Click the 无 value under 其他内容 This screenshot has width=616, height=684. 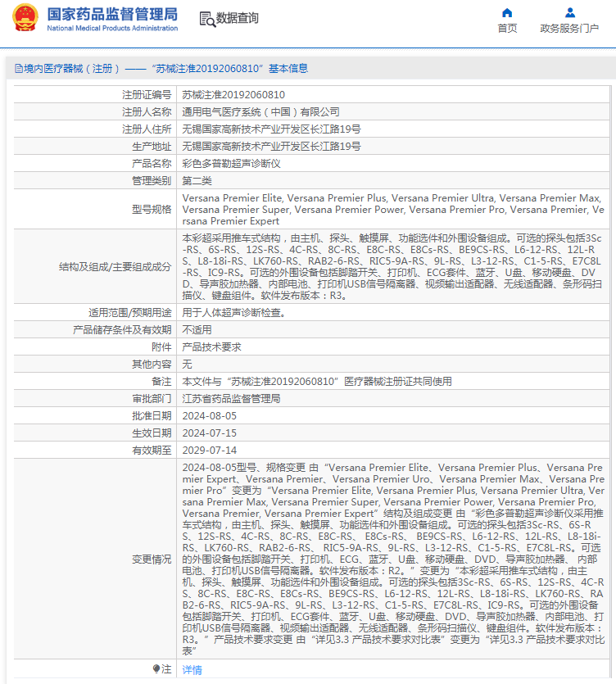point(187,365)
